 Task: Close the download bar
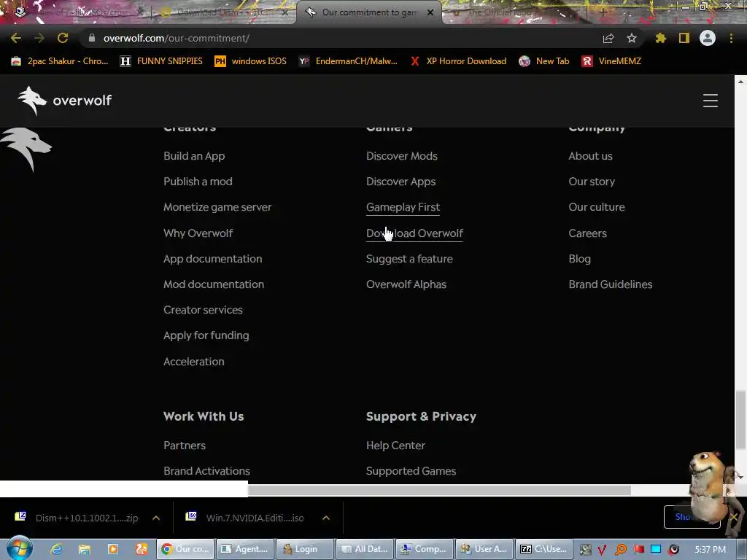pyautogui.click(x=734, y=517)
